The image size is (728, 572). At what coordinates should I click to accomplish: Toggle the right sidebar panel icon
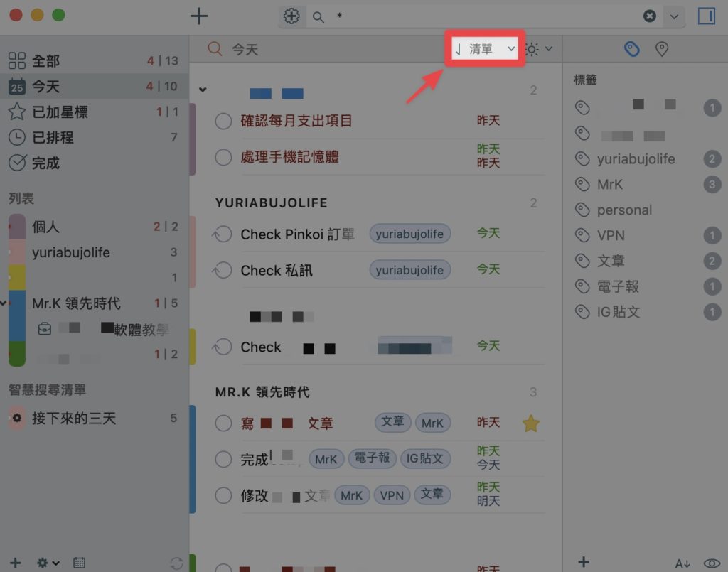click(x=707, y=16)
